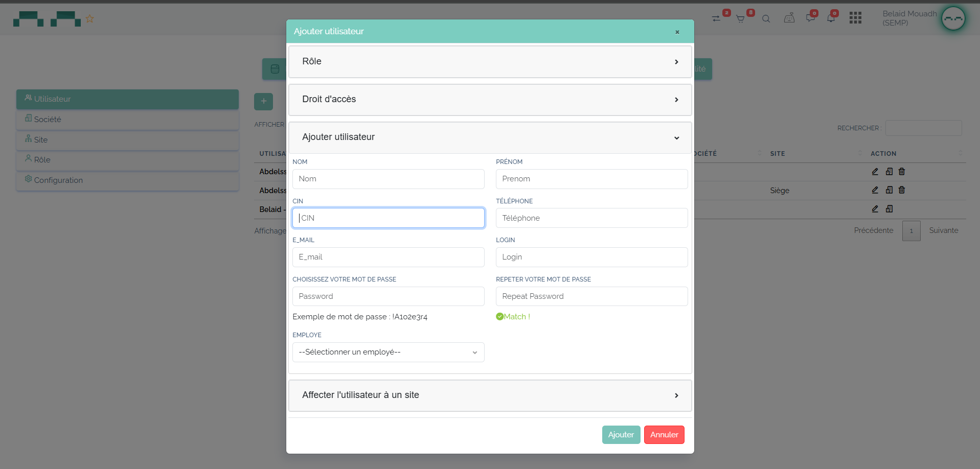Open the chat messages icon
The width and height of the screenshot is (980, 469).
810,18
